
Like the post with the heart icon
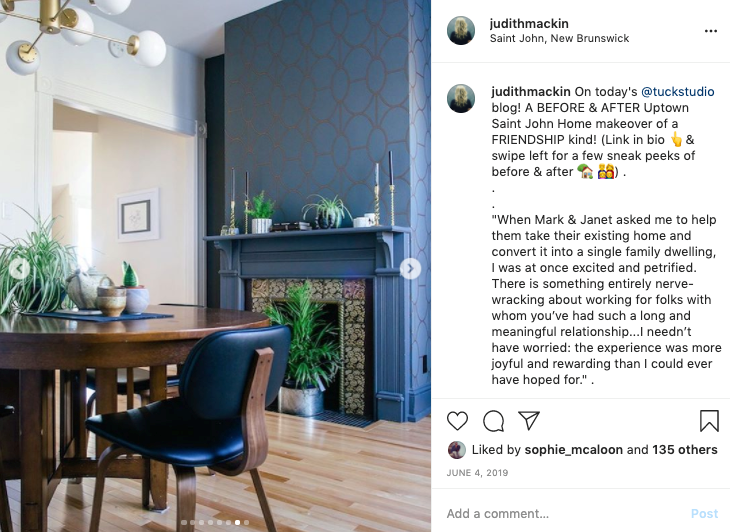point(457,421)
